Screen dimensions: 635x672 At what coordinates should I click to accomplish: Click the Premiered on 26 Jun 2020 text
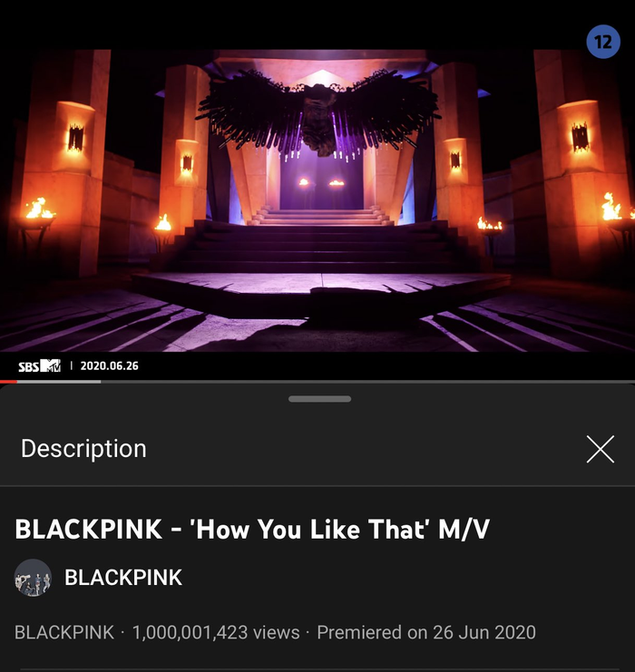(x=426, y=633)
